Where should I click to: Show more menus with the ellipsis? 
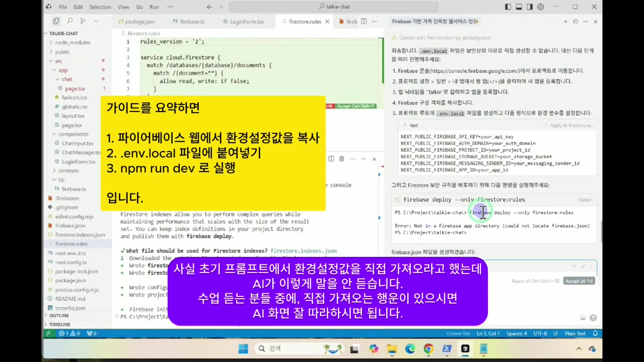point(170,7)
